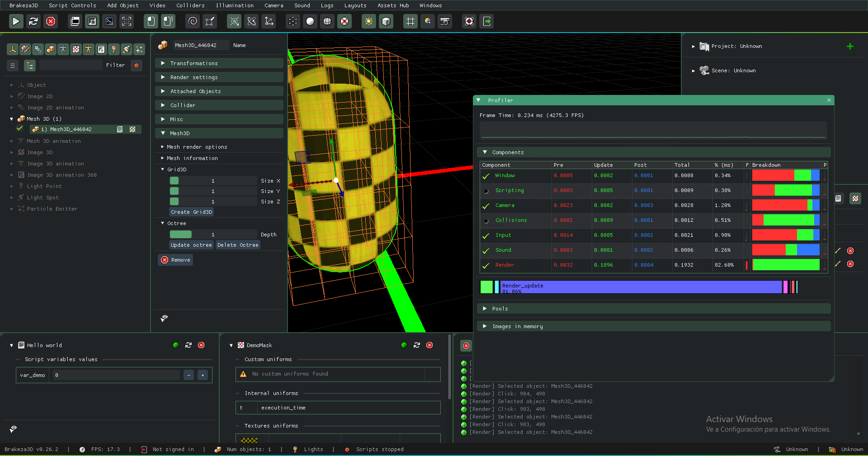Toggle the grid toolbar icon
This screenshot has width=868, height=456.
[x=410, y=21]
